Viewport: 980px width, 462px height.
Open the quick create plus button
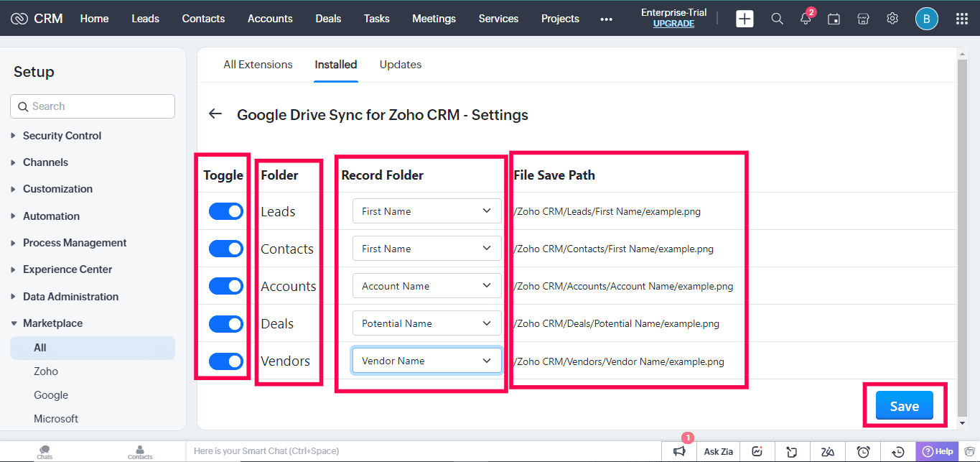[x=745, y=19]
